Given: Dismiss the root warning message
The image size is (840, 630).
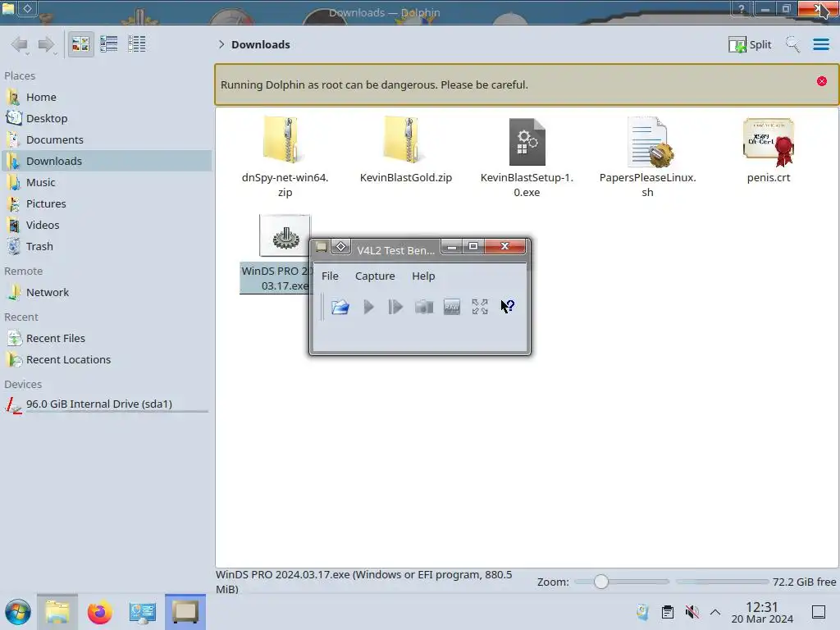Looking at the screenshot, I should (822, 81).
